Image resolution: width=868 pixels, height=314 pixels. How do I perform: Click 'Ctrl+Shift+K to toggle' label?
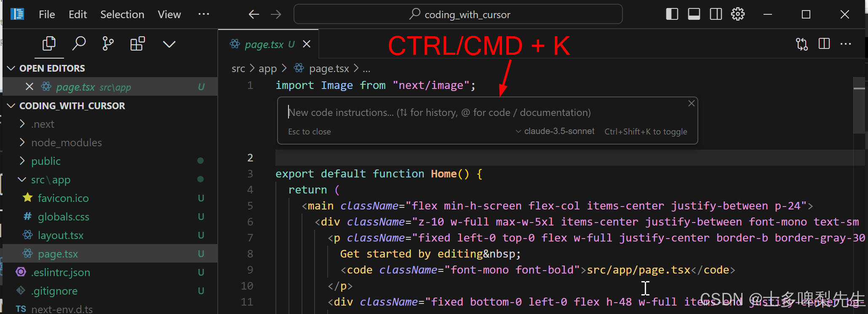[x=646, y=132]
